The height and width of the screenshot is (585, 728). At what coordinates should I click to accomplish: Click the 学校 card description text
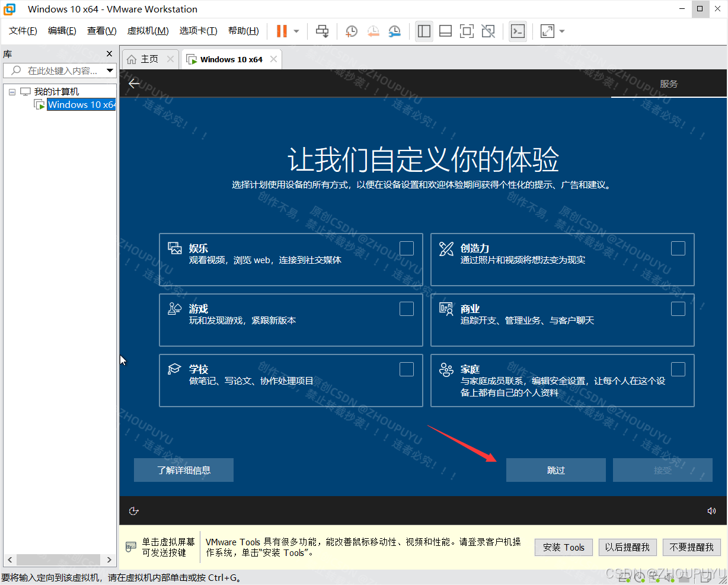pos(251,381)
